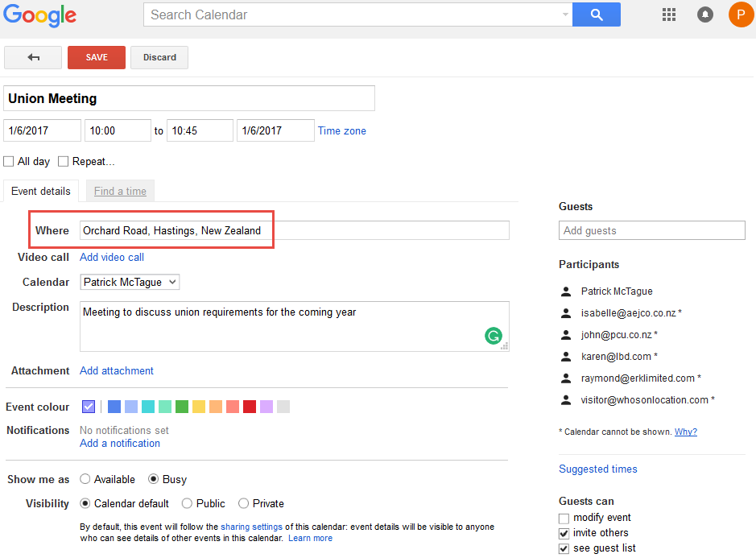Click Add attachment link
The width and height of the screenshot is (756, 558).
[x=117, y=370]
